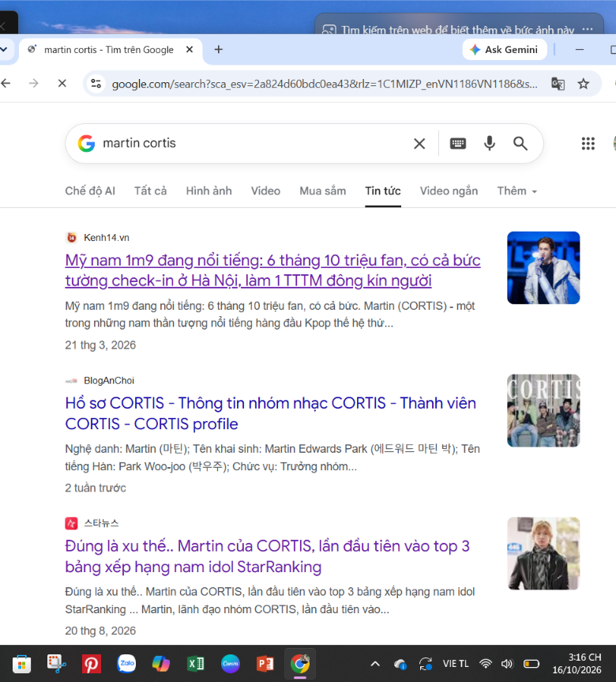Open options in the background window's image search bar
616x682 pixels.
[588, 29]
